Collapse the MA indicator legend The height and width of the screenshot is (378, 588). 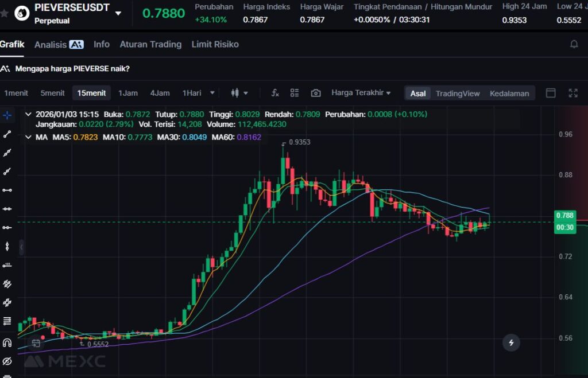[29, 137]
